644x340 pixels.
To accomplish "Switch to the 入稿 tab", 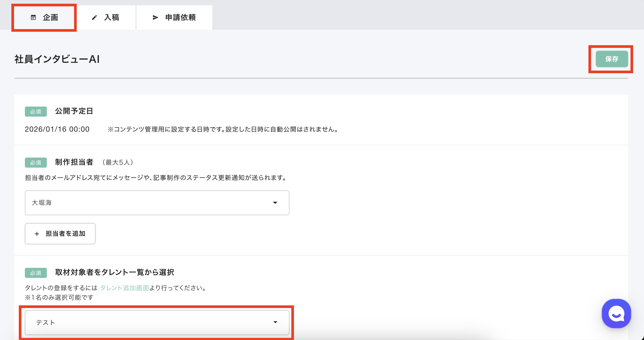I will tap(106, 17).
